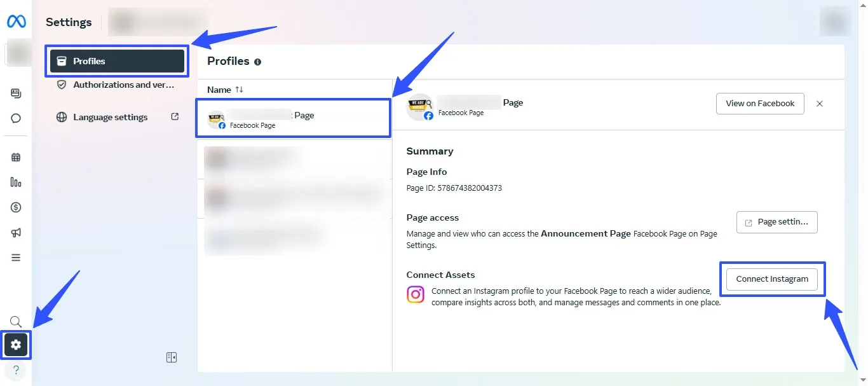Open Help via the question mark icon

click(x=15, y=369)
